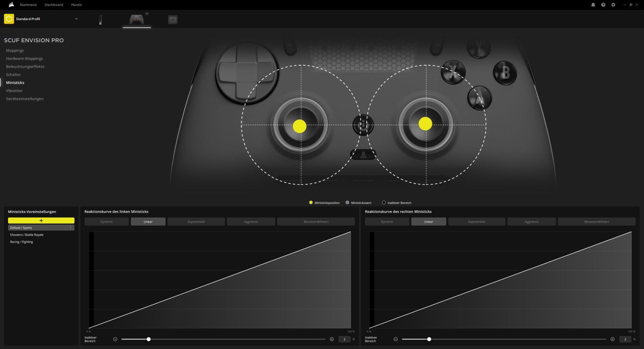This screenshot has height=349, width=644.
Task: Increase right stick dead zone with plus icon
Action: point(612,339)
